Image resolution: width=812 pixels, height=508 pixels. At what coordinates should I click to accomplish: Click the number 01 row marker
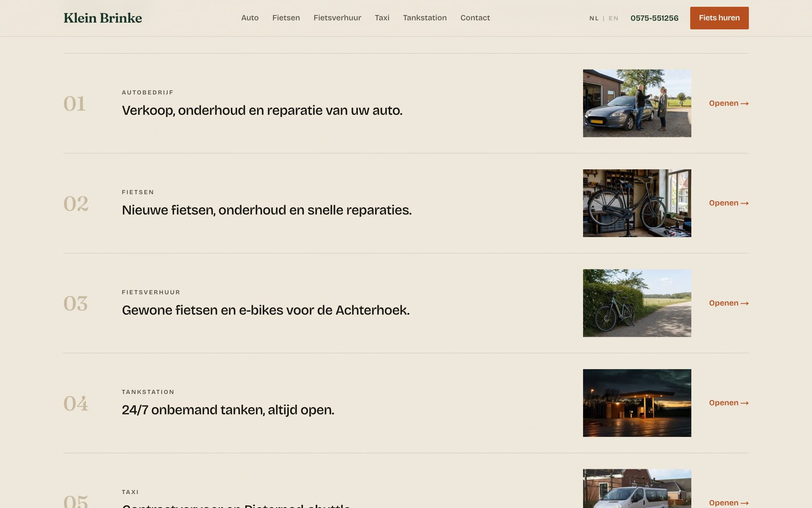pyautogui.click(x=74, y=103)
